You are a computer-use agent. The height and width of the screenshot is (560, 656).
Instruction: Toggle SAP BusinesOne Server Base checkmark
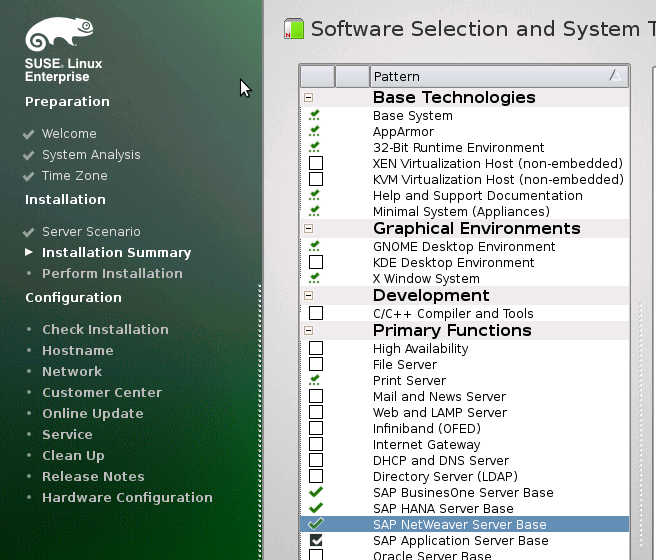[316, 492]
